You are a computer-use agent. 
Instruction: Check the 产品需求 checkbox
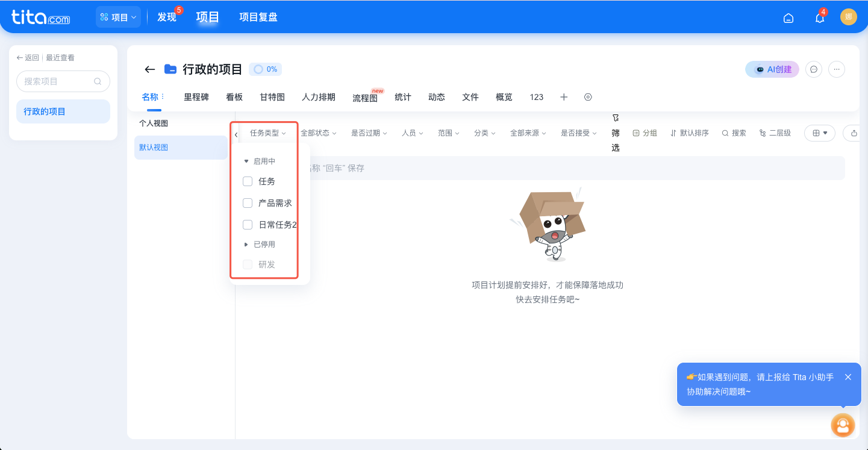coord(248,202)
